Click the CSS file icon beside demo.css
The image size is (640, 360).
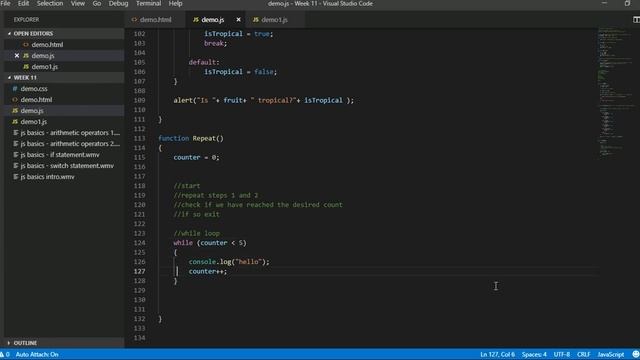pos(15,89)
